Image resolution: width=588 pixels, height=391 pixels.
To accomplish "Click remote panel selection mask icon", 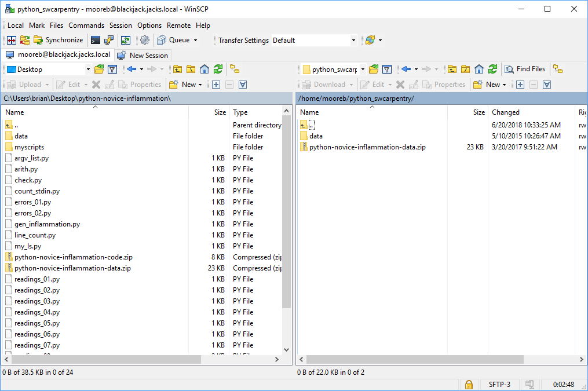I will click(547, 85).
